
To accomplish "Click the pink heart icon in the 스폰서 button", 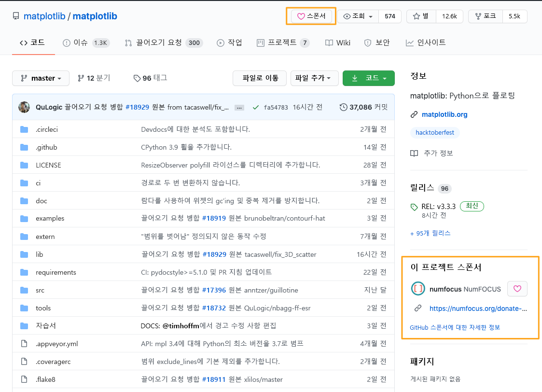I will pos(301,16).
